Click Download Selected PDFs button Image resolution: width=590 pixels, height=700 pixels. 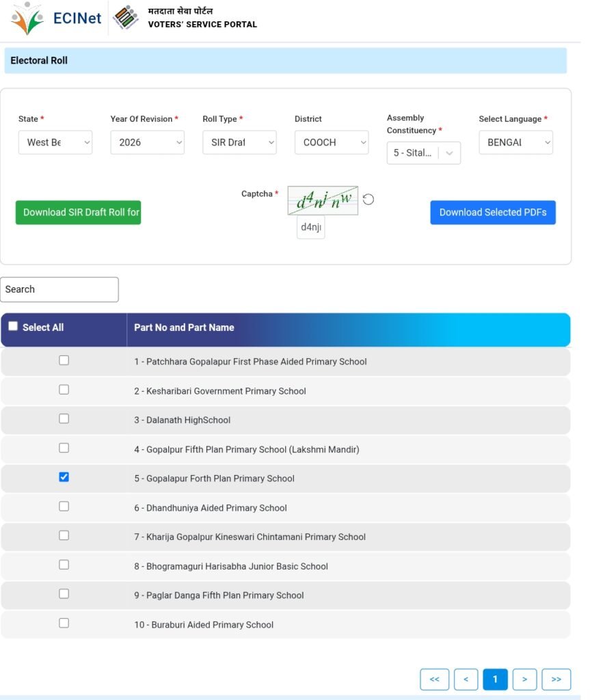492,212
